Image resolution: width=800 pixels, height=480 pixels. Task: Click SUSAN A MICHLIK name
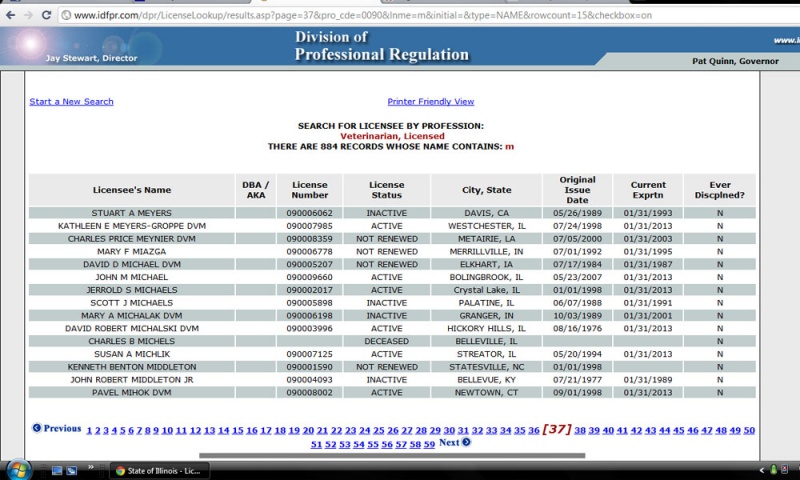pyautogui.click(x=132, y=354)
